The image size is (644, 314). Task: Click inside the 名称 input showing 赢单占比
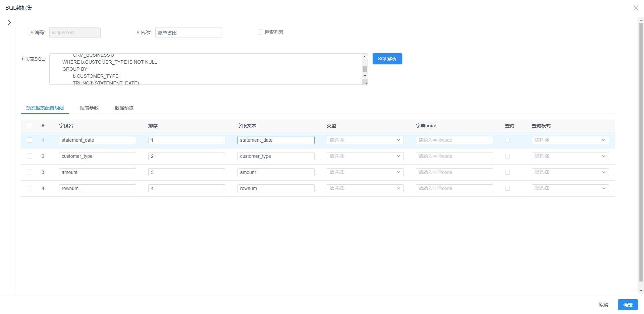point(189,32)
